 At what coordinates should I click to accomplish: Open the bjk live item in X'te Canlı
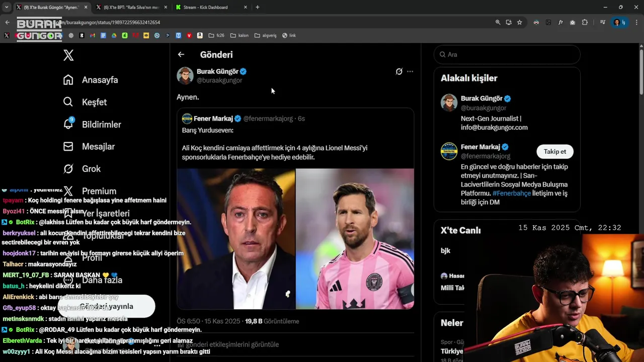click(445, 250)
